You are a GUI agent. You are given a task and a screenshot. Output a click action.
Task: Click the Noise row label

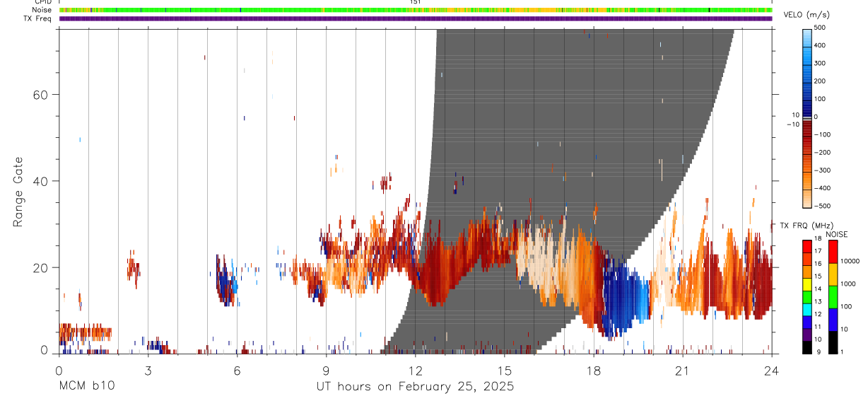pos(42,10)
